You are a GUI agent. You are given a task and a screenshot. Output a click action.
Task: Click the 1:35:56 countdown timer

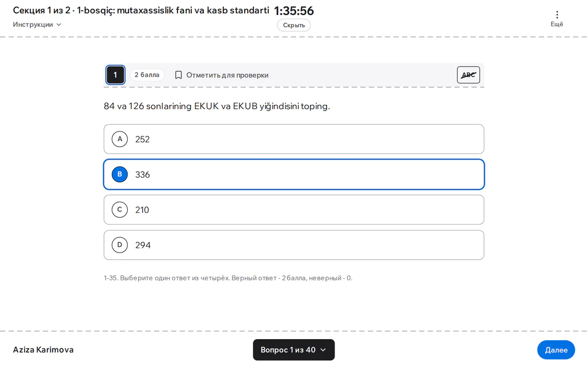pos(293,11)
